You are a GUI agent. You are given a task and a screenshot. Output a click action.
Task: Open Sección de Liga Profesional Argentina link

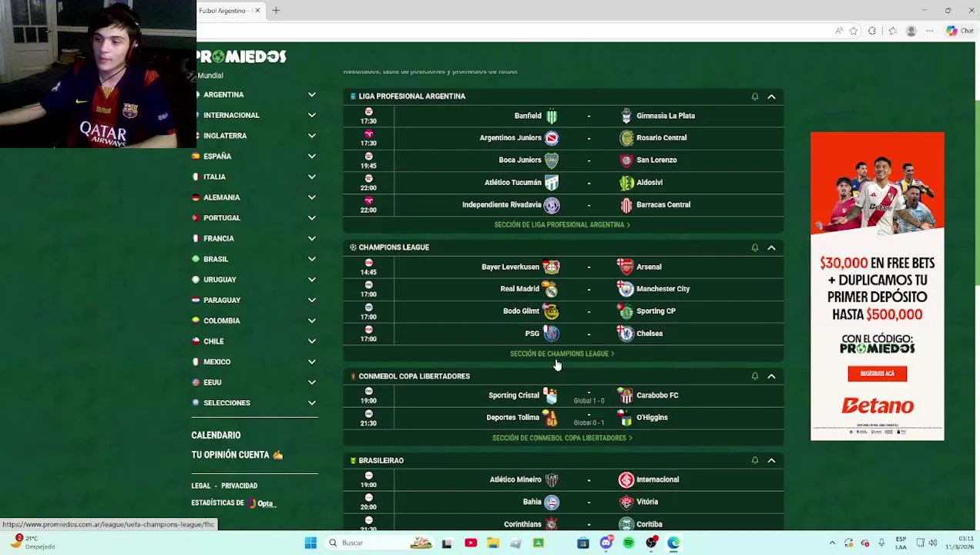point(562,225)
